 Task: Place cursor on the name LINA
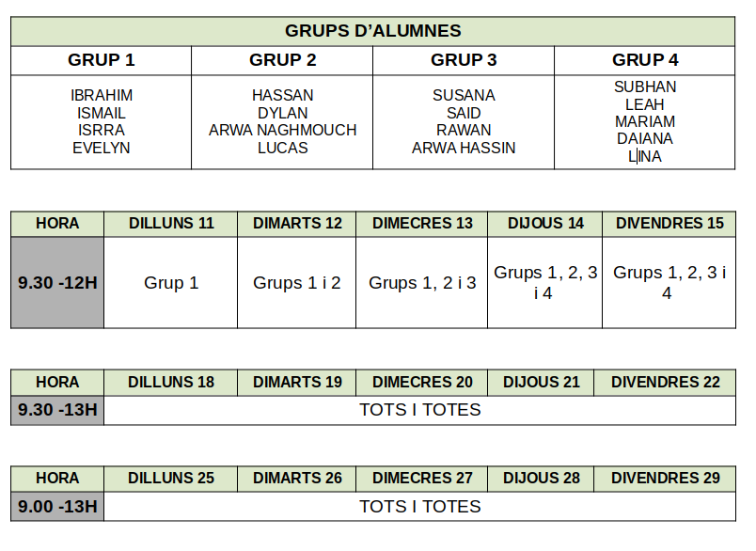point(645,156)
